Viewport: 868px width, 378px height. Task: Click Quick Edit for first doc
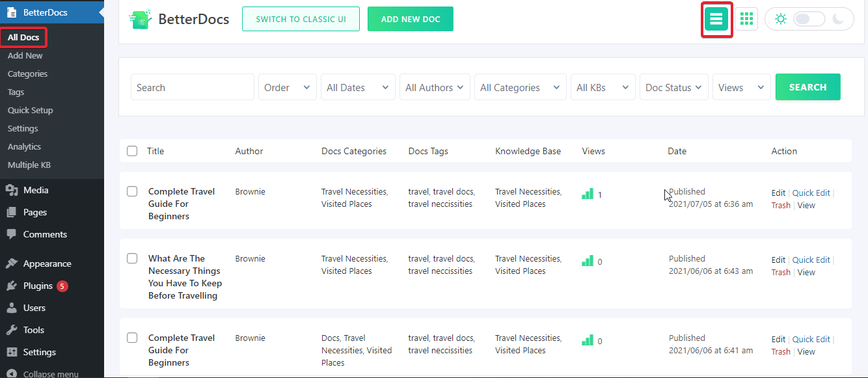pyautogui.click(x=811, y=193)
